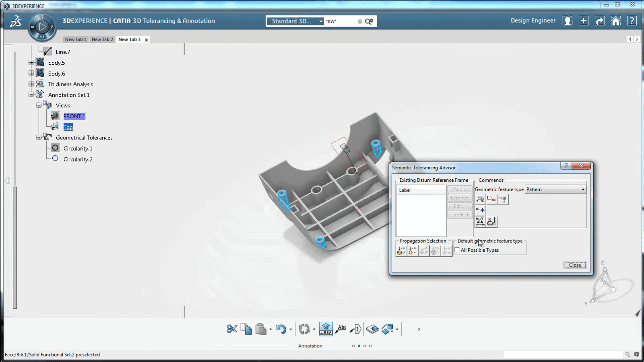644x362 pixels.
Task: Enable All Possible Types checkbox
Action: point(457,250)
